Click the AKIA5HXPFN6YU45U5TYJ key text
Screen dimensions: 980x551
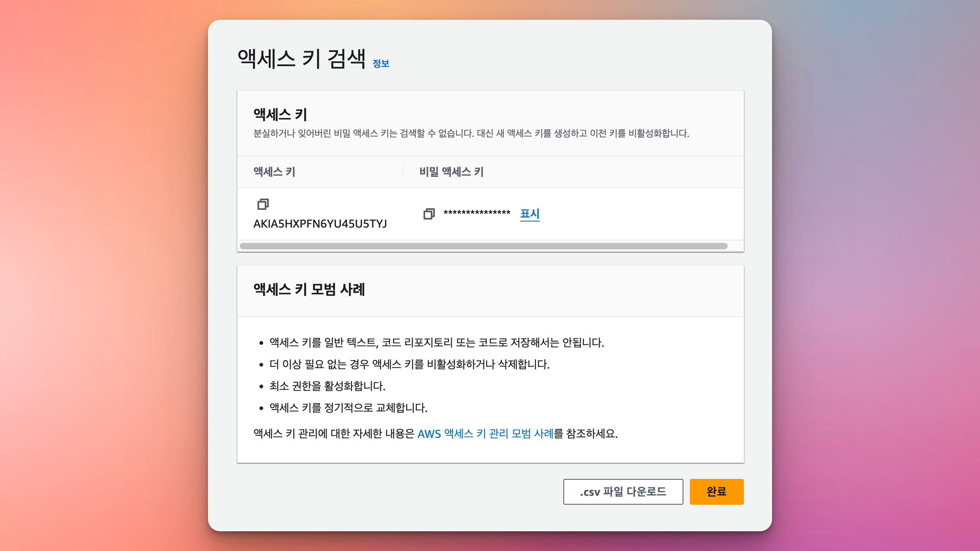coord(320,224)
